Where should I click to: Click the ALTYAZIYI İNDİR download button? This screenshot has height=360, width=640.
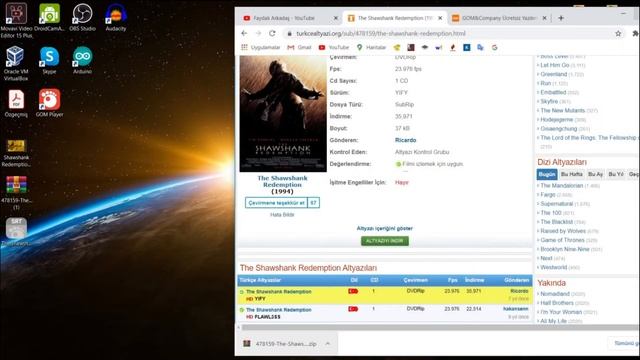pos(384,241)
